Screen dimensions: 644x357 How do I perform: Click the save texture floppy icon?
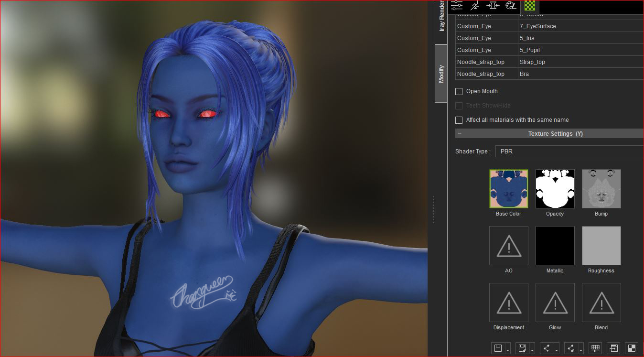(x=498, y=348)
